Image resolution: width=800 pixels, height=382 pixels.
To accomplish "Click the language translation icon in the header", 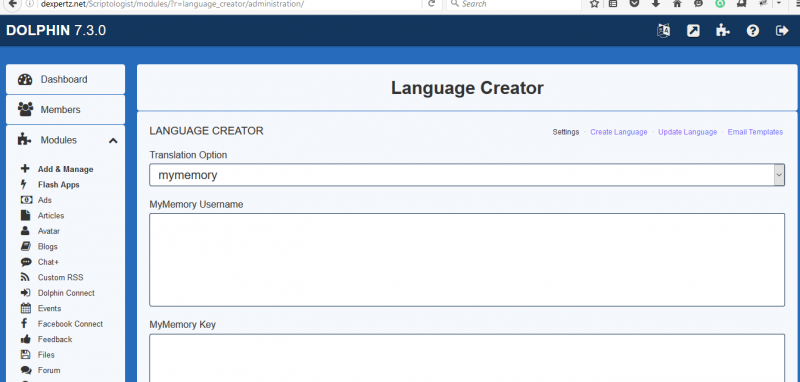I will coord(663,31).
